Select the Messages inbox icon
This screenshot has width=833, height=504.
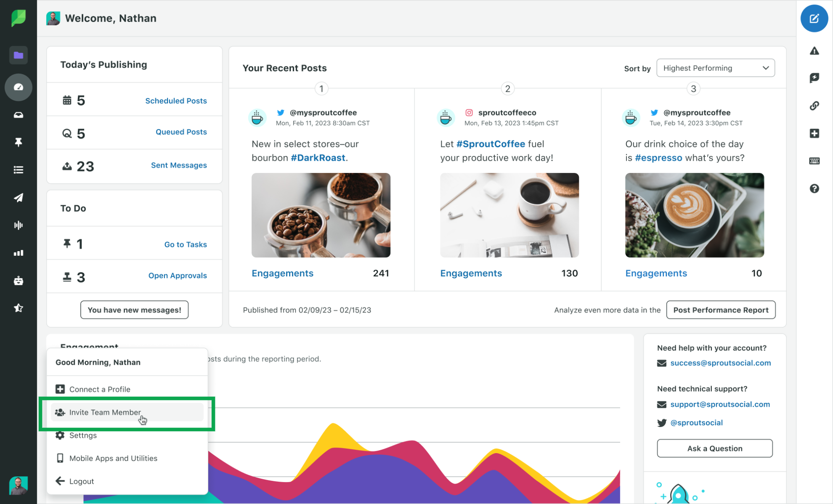[x=18, y=114]
